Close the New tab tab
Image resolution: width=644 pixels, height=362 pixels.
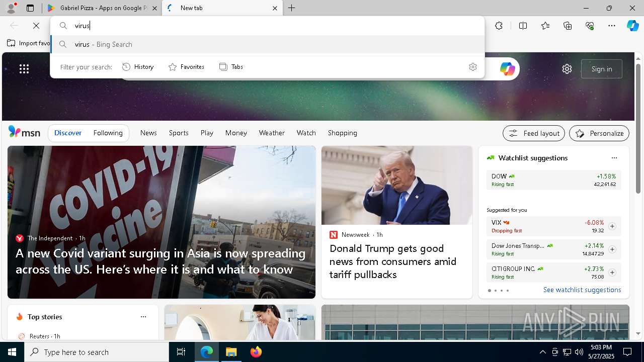click(x=275, y=8)
